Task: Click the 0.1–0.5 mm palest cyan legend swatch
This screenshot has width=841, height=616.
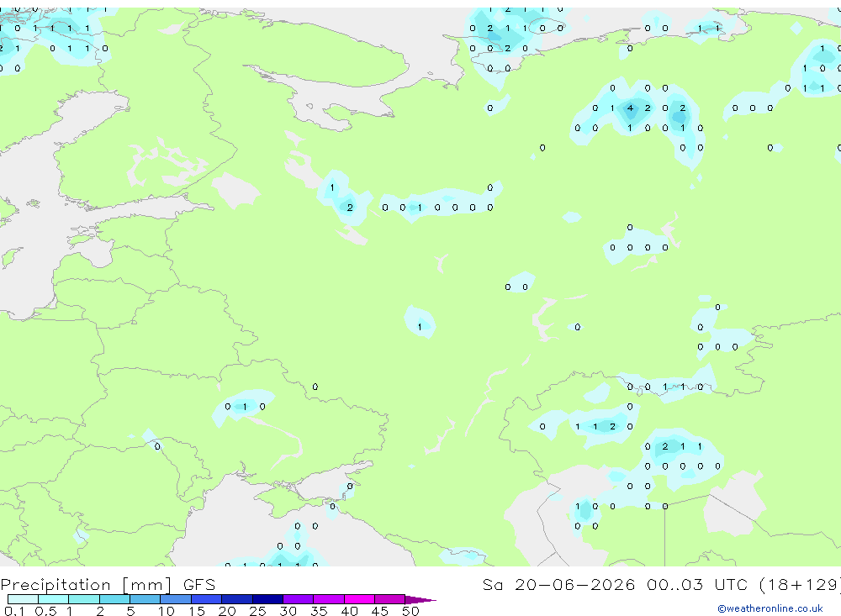Action: 23,599
